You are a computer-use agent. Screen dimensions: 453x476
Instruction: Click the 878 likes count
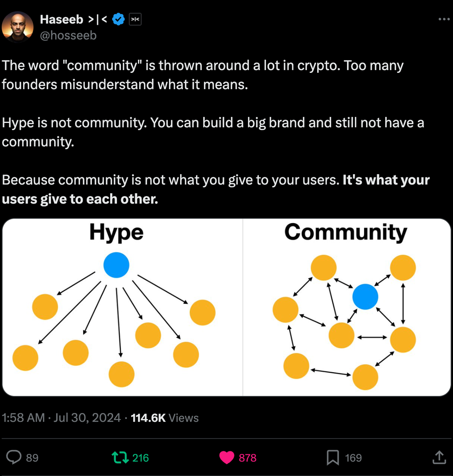click(248, 458)
